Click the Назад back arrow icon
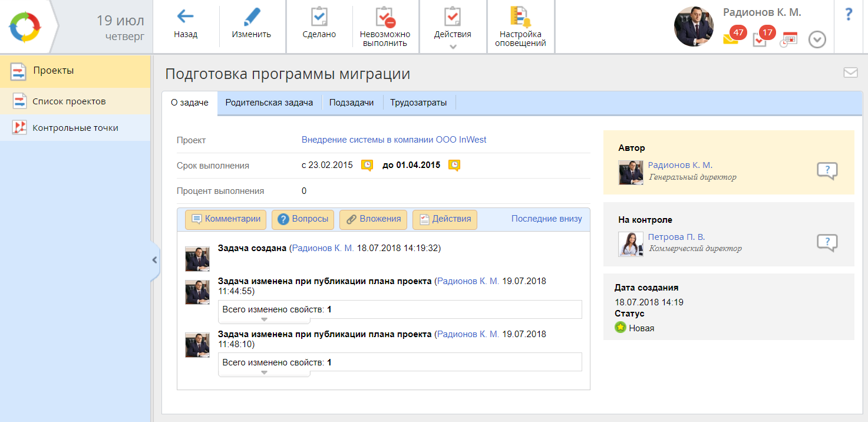Viewport: 868px width, 422px height. click(185, 17)
